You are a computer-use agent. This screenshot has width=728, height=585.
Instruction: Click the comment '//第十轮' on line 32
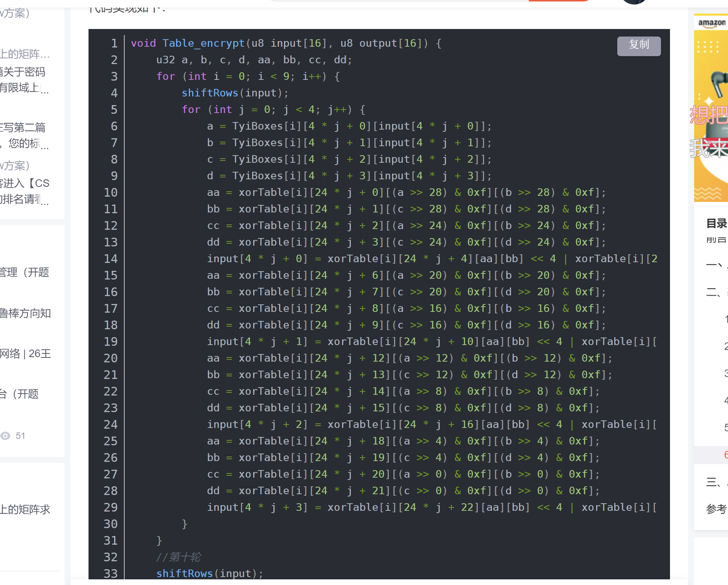click(179, 557)
